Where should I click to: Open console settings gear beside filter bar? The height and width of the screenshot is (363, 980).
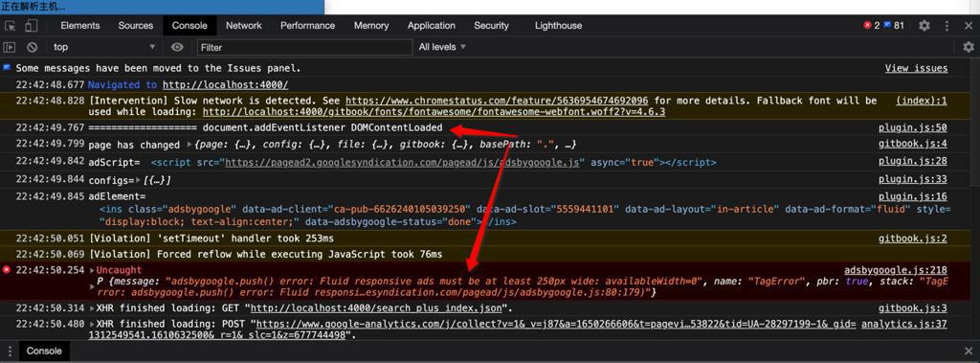point(969,47)
